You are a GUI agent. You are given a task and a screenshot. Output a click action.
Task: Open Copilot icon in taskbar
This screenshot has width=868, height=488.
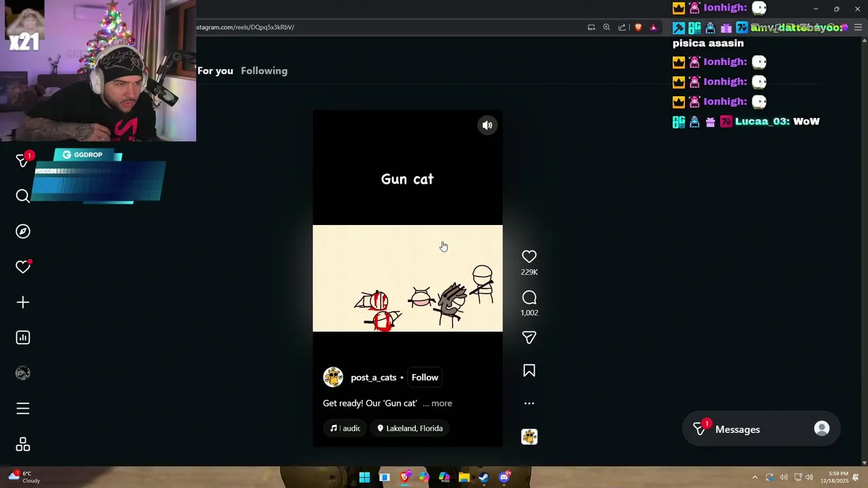(424, 477)
